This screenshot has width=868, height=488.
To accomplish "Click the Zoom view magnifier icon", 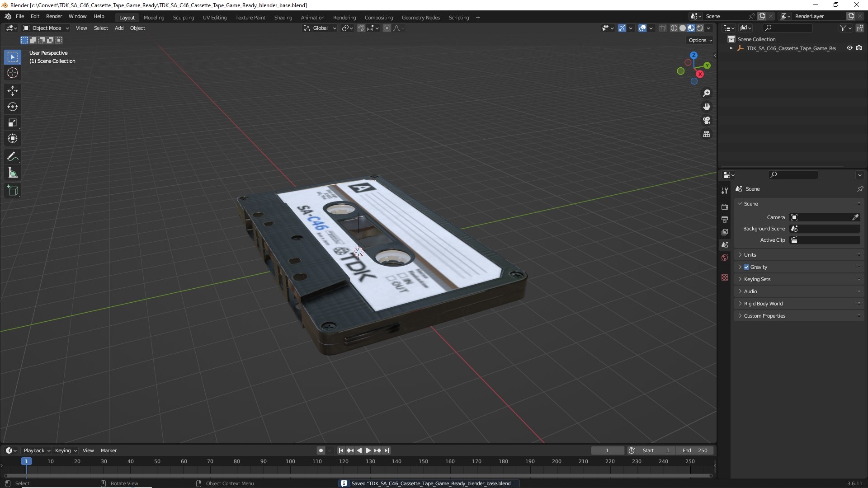I will [x=707, y=93].
